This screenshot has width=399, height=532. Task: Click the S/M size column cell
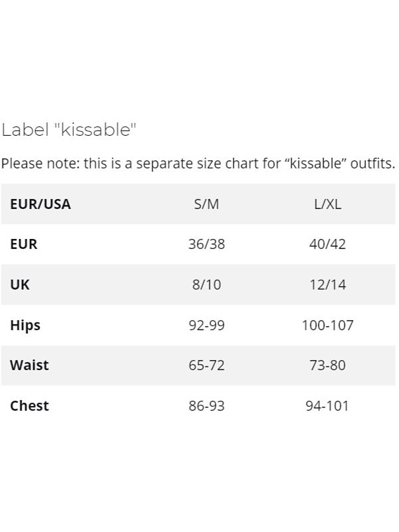pyautogui.click(x=206, y=204)
